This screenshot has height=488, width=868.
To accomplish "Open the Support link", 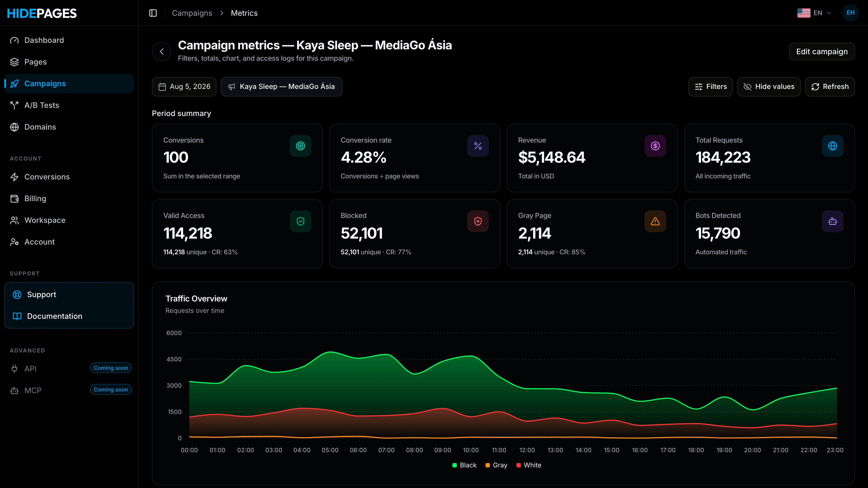I will click(69, 295).
